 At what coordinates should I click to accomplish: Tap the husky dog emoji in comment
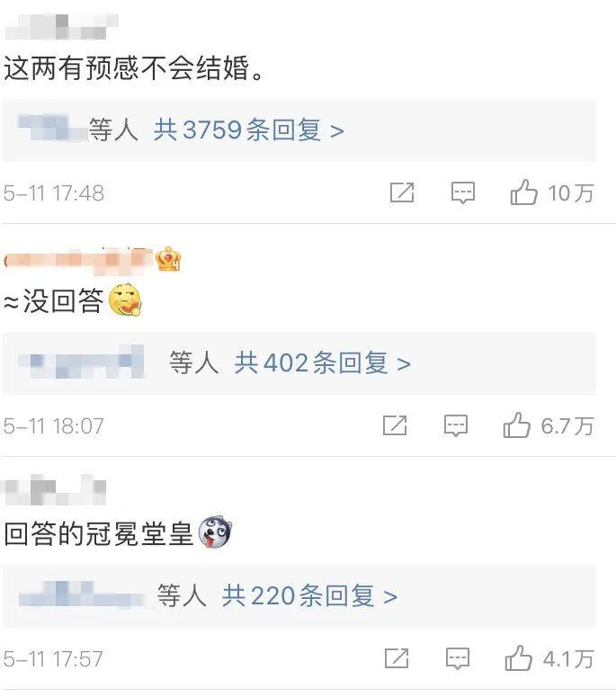coord(215,532)
